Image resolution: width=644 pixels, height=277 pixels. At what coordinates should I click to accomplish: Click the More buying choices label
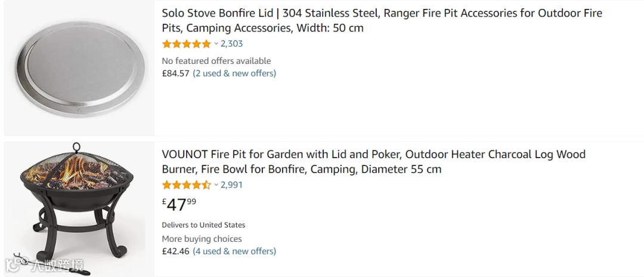(202, 239)
